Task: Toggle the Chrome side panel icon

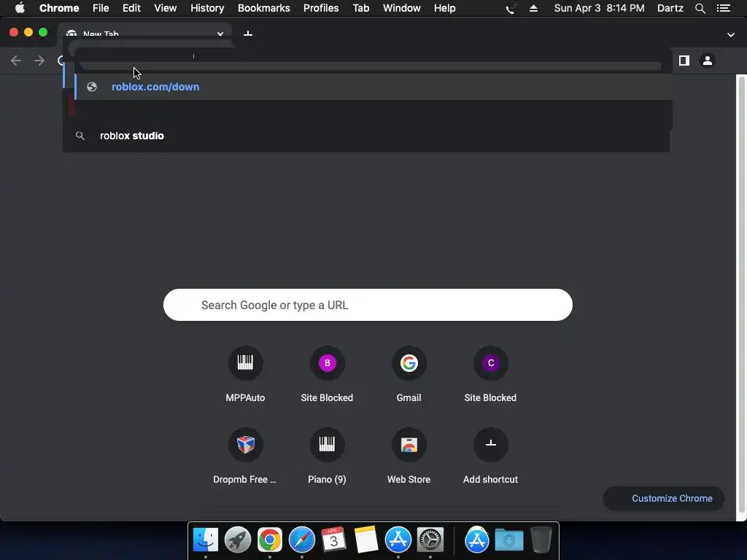Action: pyautogui.click(x=684, y=61)
